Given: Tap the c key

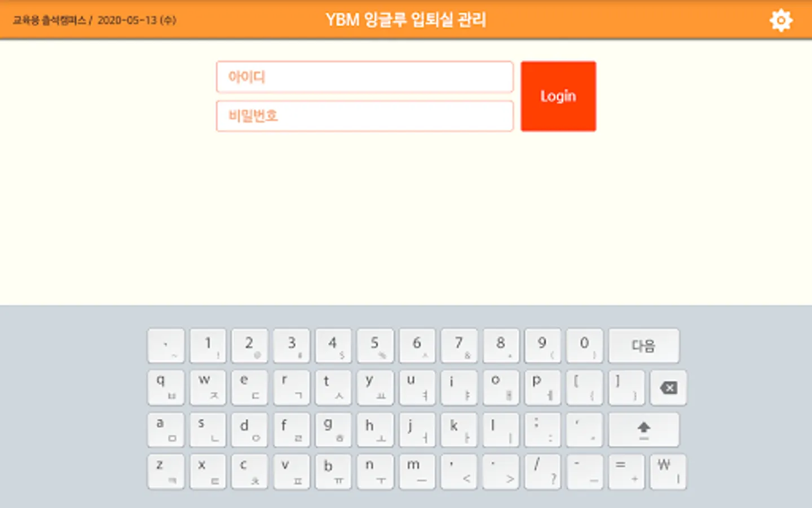Looking at the screenshot, I should 250,472.
